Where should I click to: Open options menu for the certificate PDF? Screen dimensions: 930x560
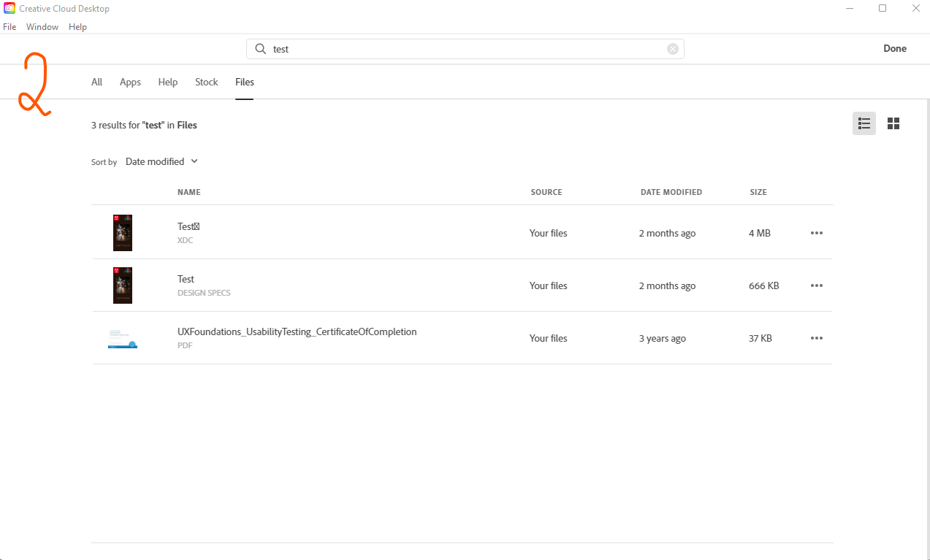(x=816, y=338)
